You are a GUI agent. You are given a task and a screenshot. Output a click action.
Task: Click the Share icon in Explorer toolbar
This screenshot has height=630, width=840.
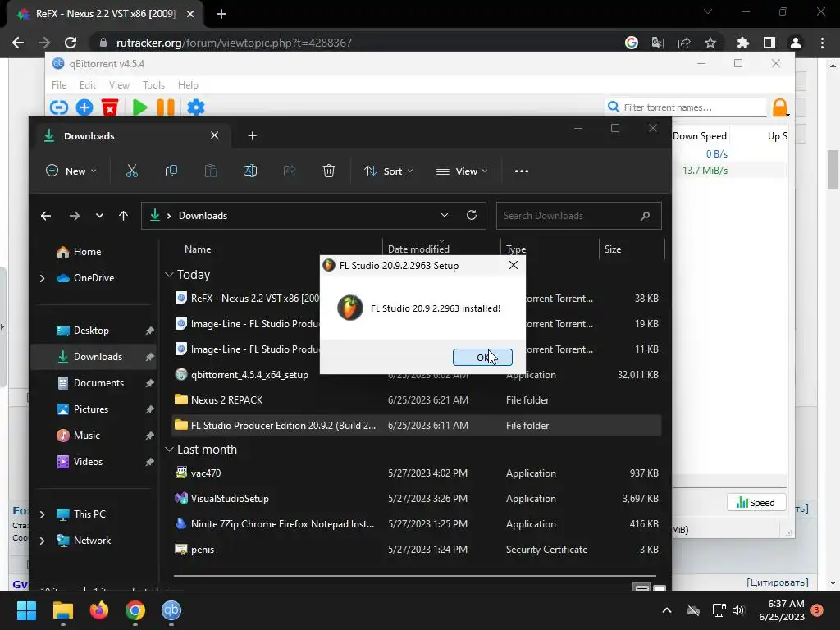[290, 171]
